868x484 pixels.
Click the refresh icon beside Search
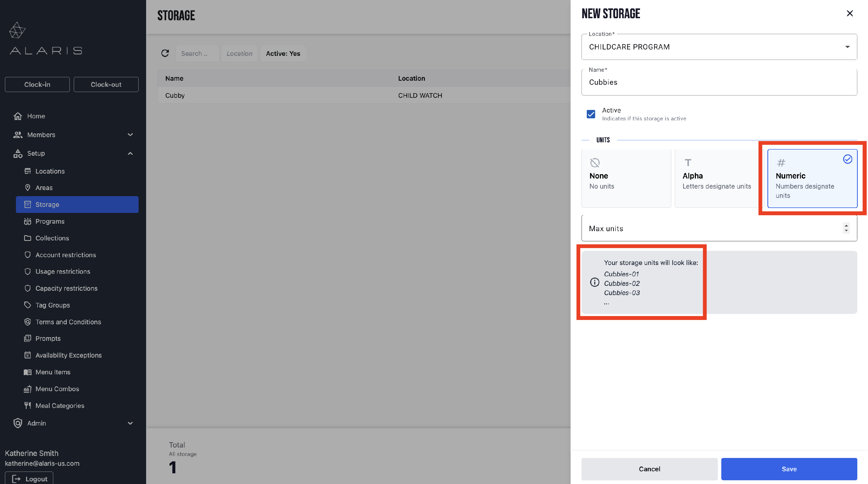(x=165, y=53)
